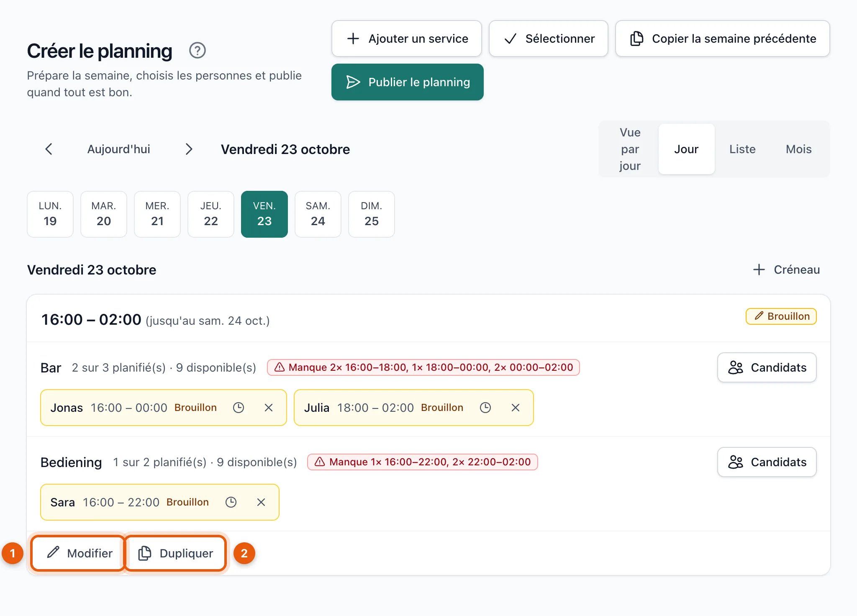Select Saturday 24 day chip
857x616 pixels.
coord(318,214)
